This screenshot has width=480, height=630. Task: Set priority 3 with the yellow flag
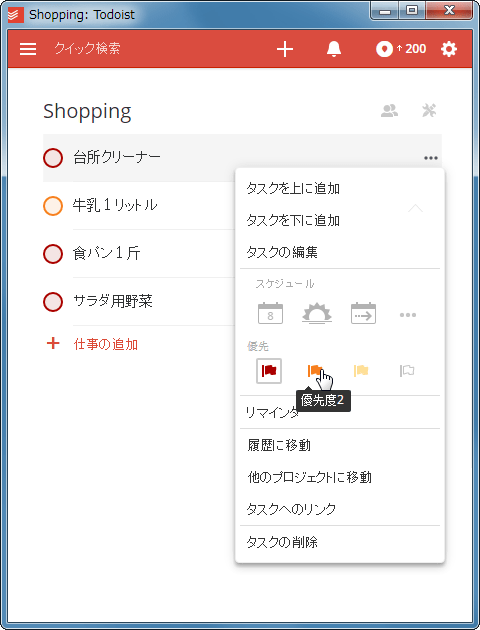[361, 370]
